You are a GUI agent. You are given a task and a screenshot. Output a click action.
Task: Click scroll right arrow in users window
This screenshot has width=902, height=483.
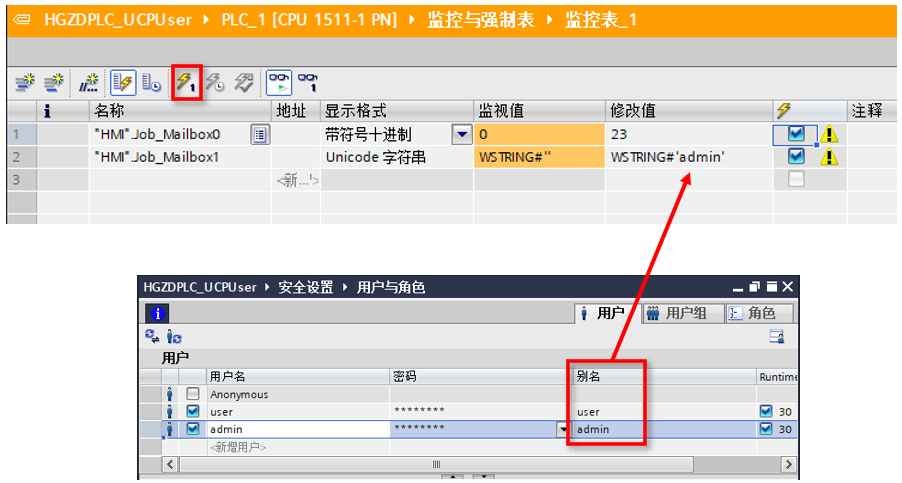[x=788, y=464]
